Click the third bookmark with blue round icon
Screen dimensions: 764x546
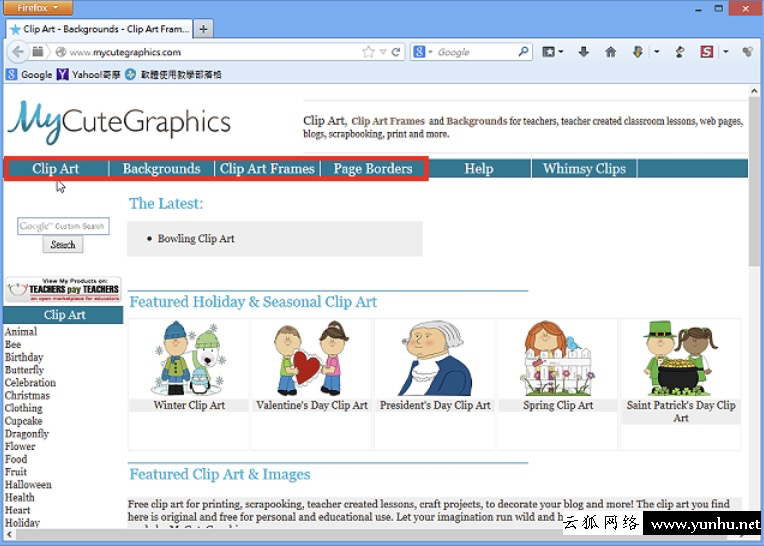pyautogui.click(x=173, y=75)
